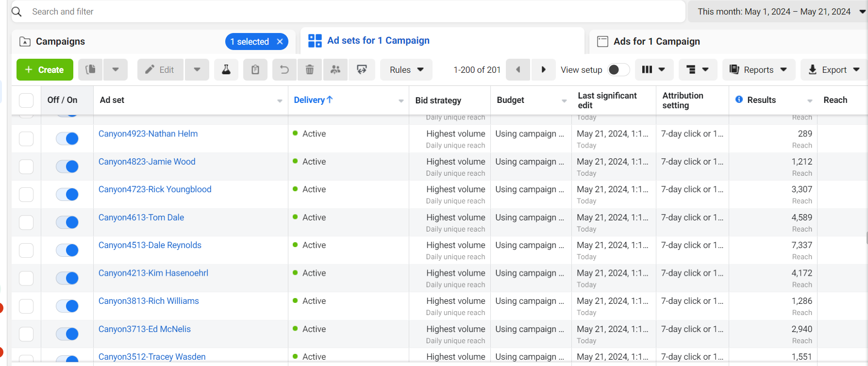Enable the View setup toggle
Image resolution: width=868 pixels, height=366 pixels.
(x=618, y=70)
